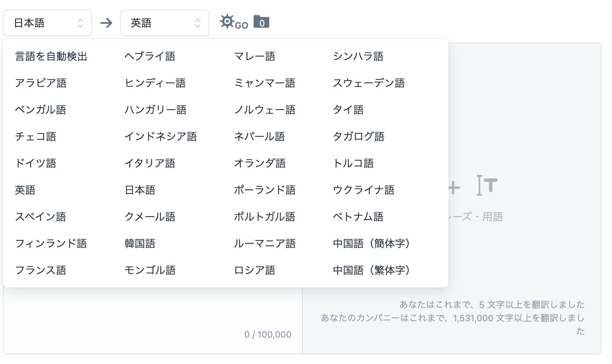Choose フランス語 from the language menu

pos(41,270)
